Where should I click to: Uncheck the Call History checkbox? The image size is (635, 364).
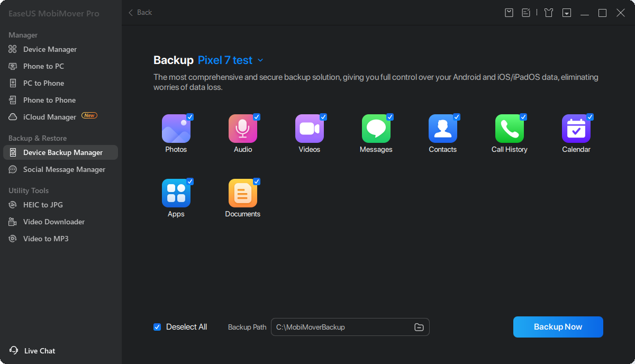(x=523, y=117)
